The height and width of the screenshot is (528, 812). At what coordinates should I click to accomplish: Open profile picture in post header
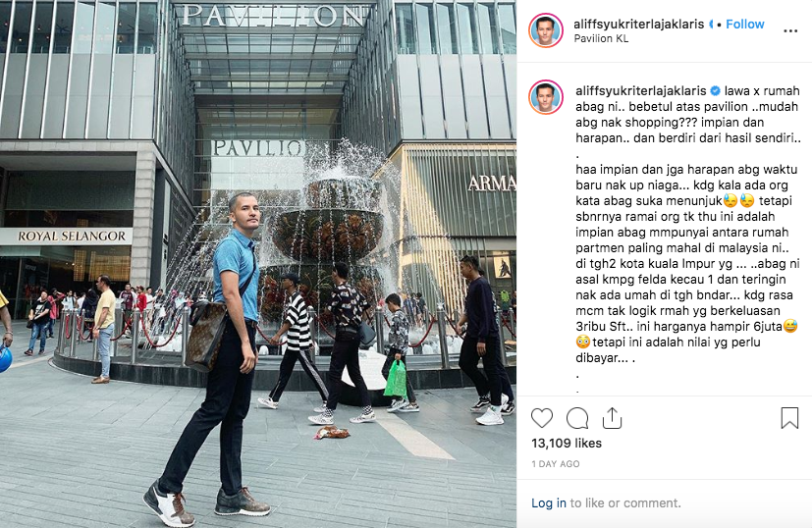click(x=546, y=30)
